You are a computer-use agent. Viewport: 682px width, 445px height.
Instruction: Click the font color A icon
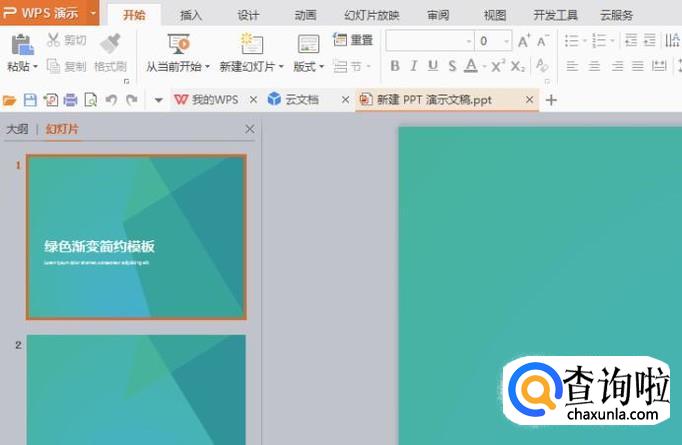click(471, 66)
